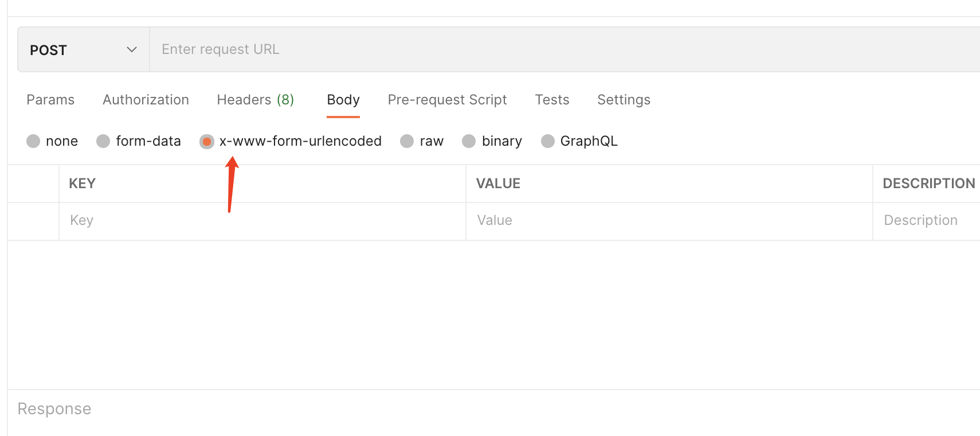Choose the raw body type

coord(407,141)
